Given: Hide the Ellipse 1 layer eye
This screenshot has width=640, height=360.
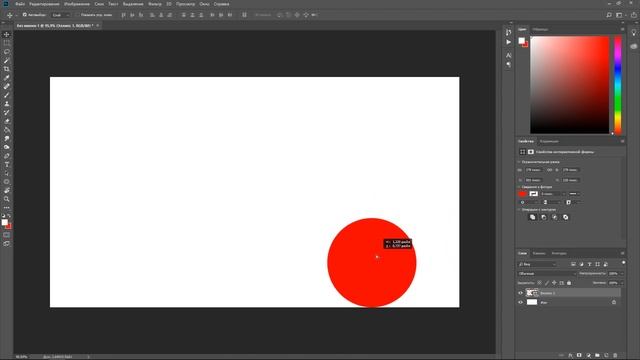Looking at the screenshot, I should 520,293.
